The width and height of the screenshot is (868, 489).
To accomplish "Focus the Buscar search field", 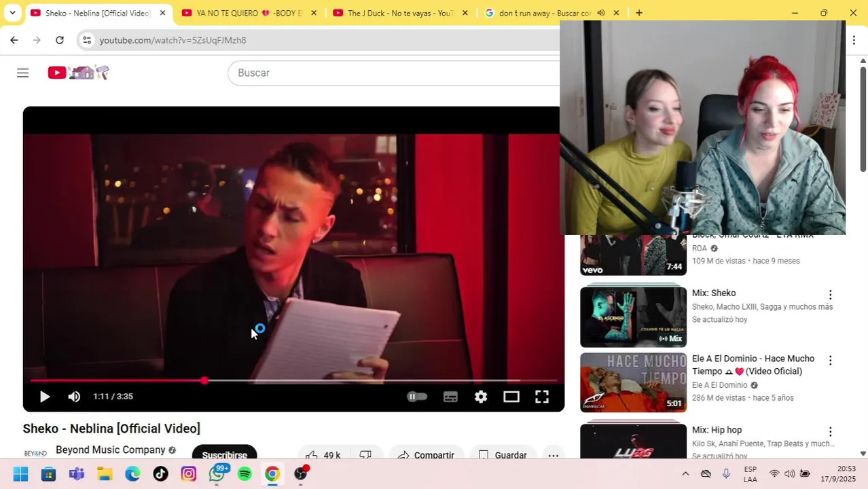I will pyautogui.click(x=394, y=73).
